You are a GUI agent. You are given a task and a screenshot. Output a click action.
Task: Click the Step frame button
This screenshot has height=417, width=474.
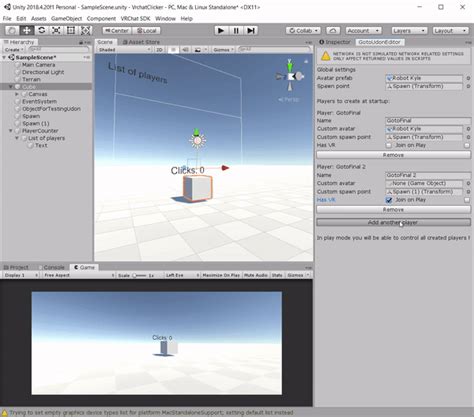click(251, 31)
